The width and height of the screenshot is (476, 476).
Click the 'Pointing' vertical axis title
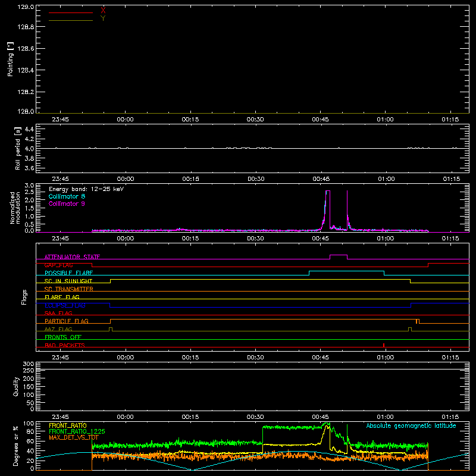coord(11,59)
